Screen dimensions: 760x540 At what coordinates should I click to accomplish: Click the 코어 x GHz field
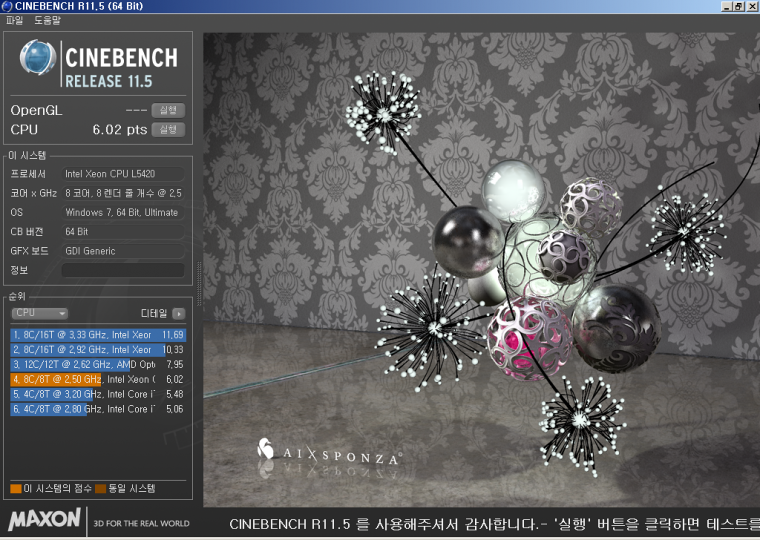point(123,193)
